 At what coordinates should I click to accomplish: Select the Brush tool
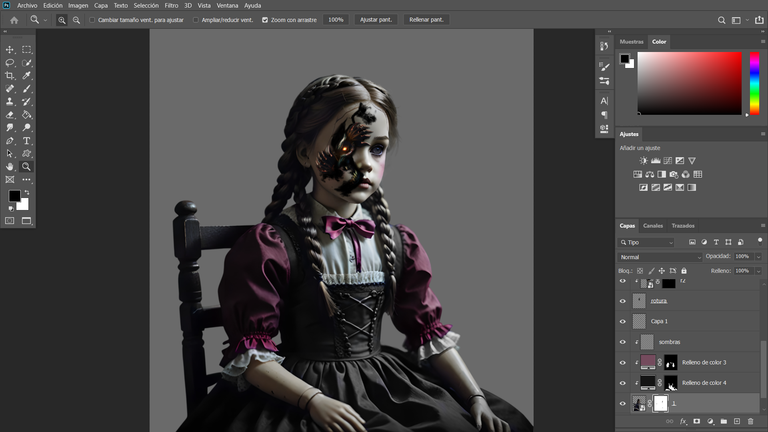(26, 89)
